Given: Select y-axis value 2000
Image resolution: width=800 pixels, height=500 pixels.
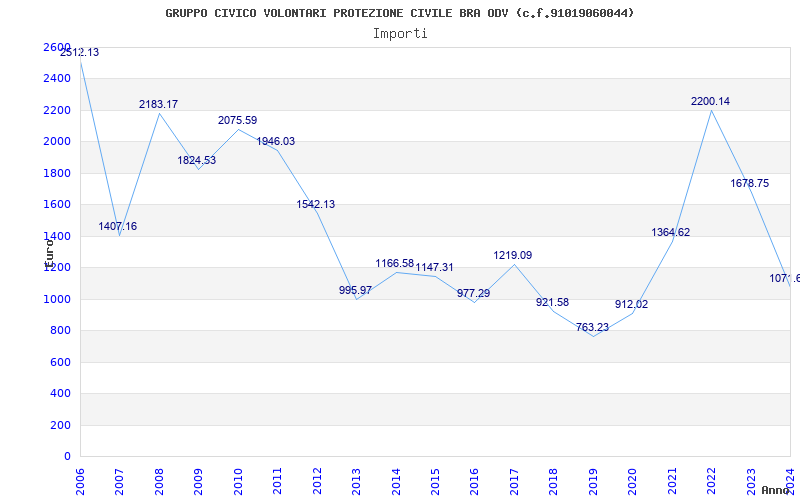Looking at the screenshot, I should [57, 141].
